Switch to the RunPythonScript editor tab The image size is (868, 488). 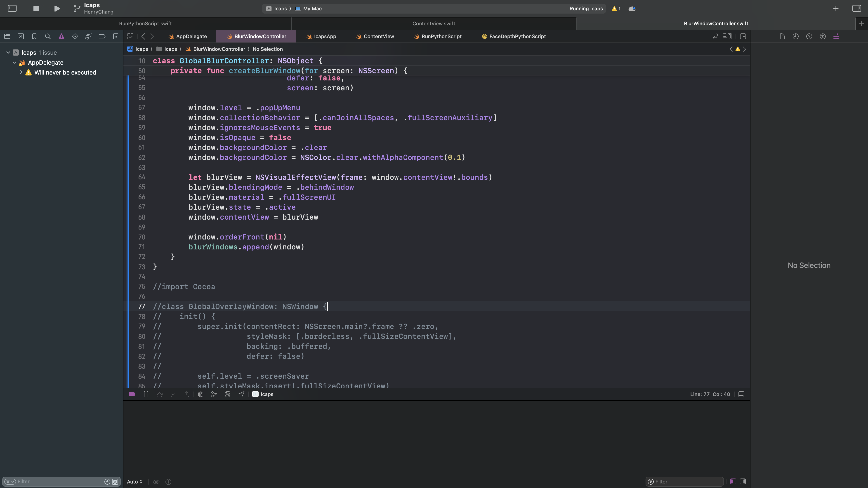tap(437, 36)
